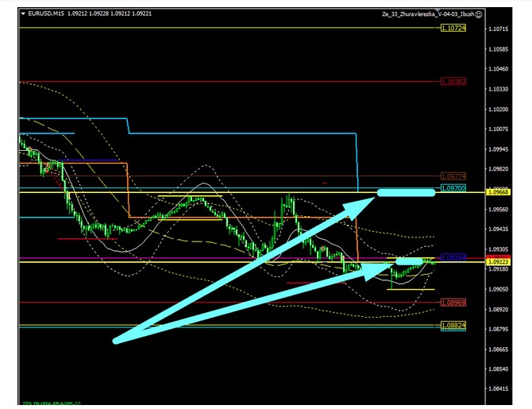Select the red 1.10382 price level tag
532x409 pixels.
point(453,82)
